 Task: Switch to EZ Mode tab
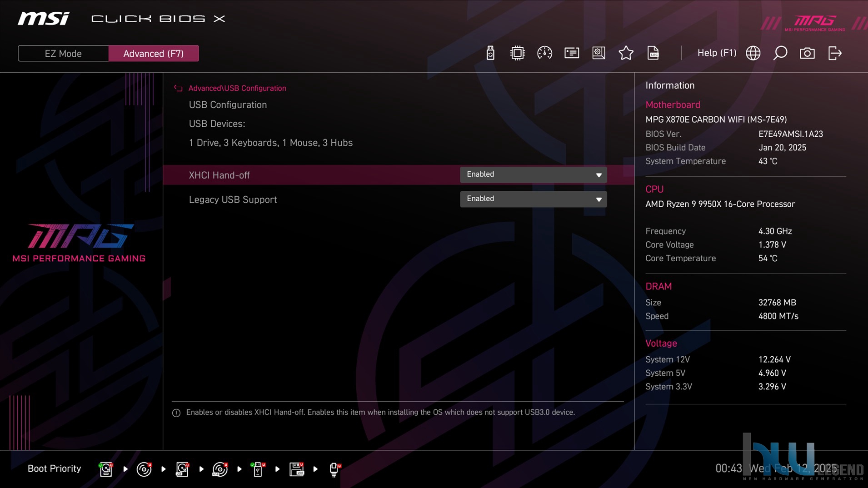(x=63, y=54)
